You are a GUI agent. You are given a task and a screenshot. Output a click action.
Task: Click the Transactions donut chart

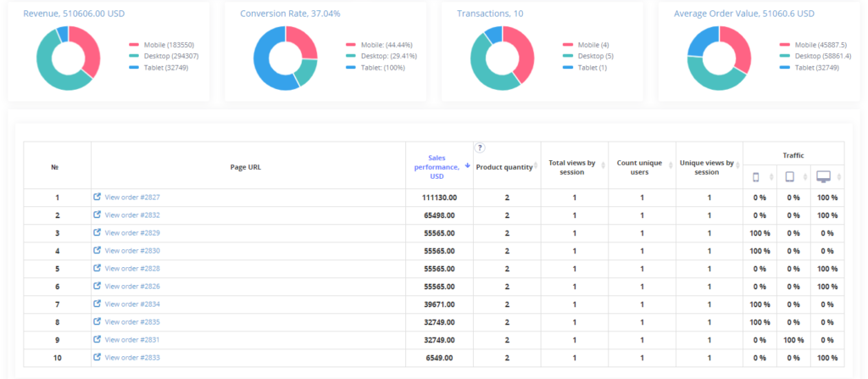click(503, 59)
